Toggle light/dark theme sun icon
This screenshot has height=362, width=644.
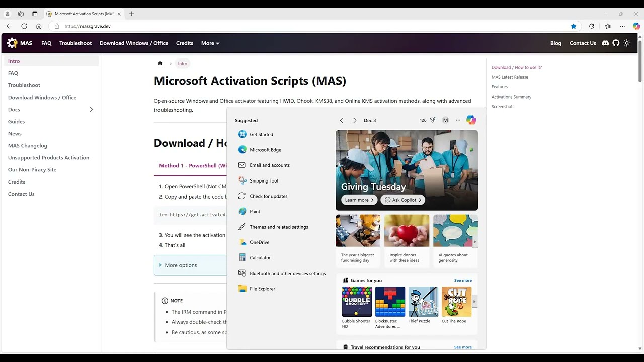click(x=627, y=43)
